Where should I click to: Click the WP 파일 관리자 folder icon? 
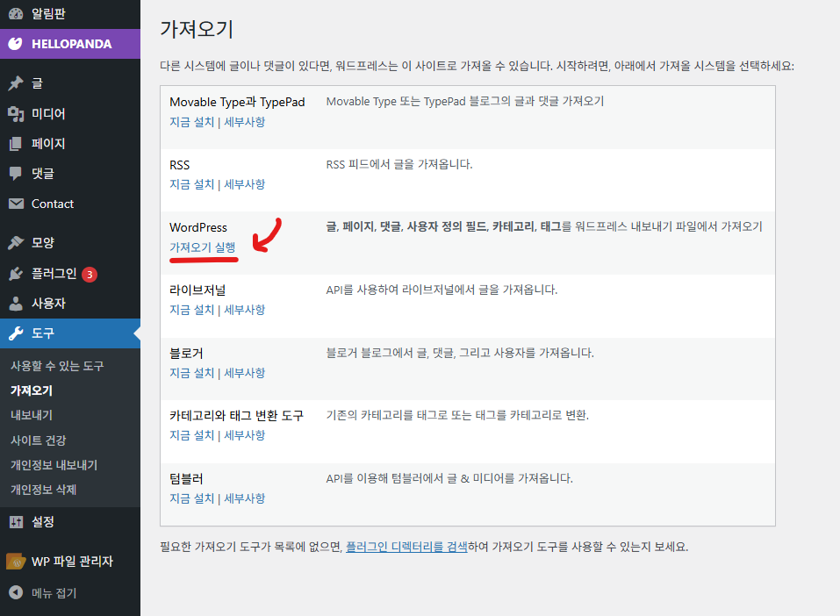pyautogui.click(x=16, y=562)
